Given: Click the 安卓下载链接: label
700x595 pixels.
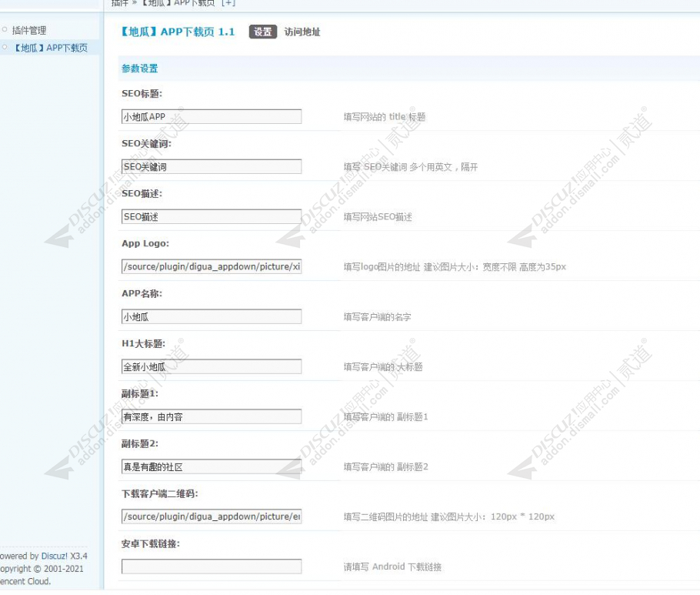Looking at the screenshot, I should 151,543.
